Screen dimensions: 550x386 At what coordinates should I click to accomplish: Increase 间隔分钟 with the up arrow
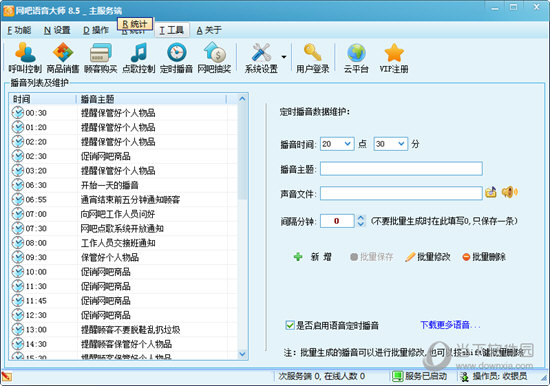point(361,218)
